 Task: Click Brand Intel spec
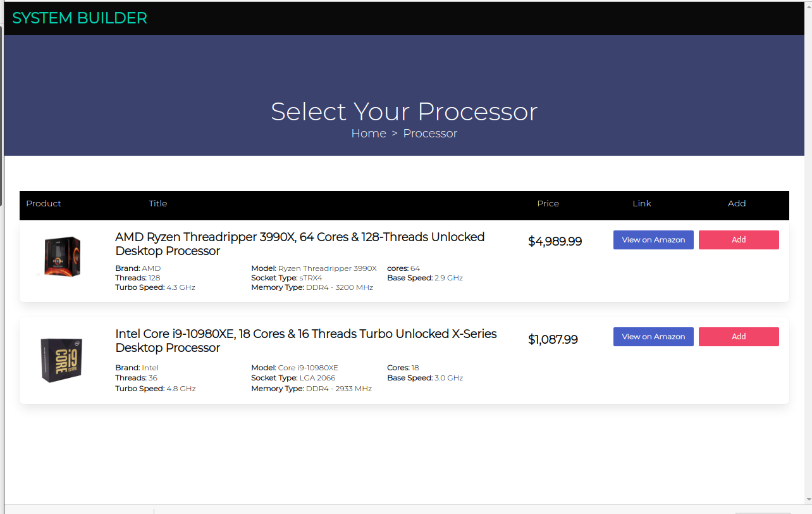click(x=137, y=368)
